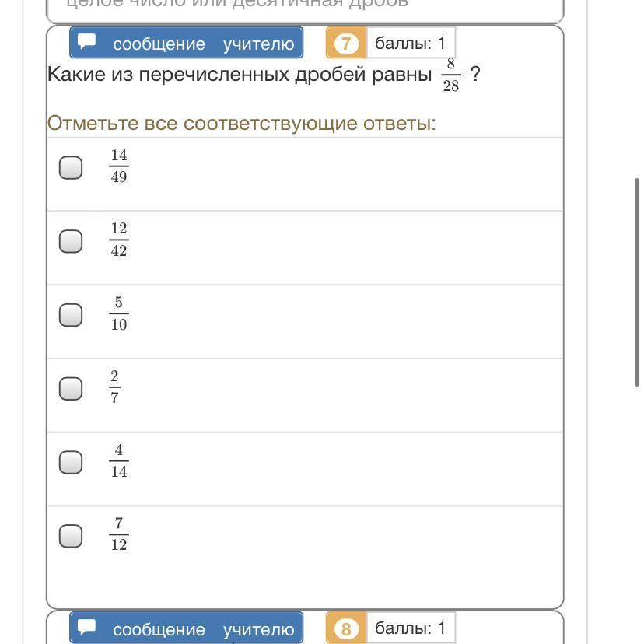Click the orange number 8 badge
The height and width of the screenshot is (644, 644).
(346, 628)
